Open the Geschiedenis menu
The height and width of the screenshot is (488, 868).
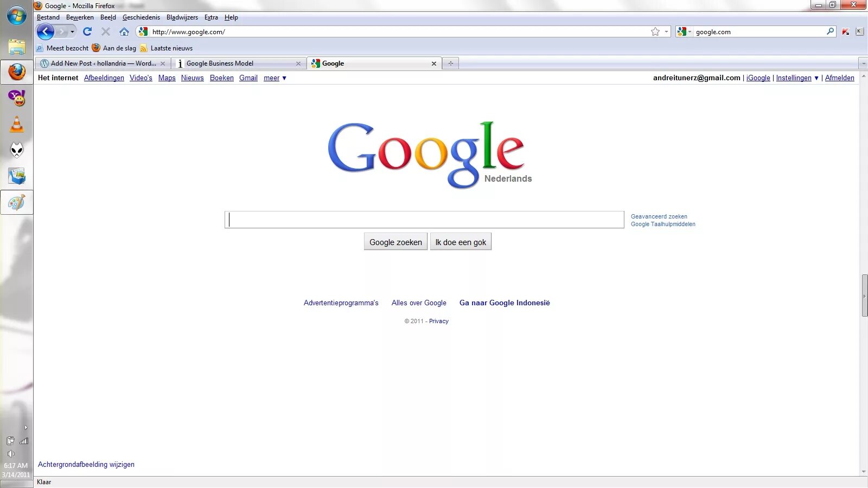pos(141,17)
